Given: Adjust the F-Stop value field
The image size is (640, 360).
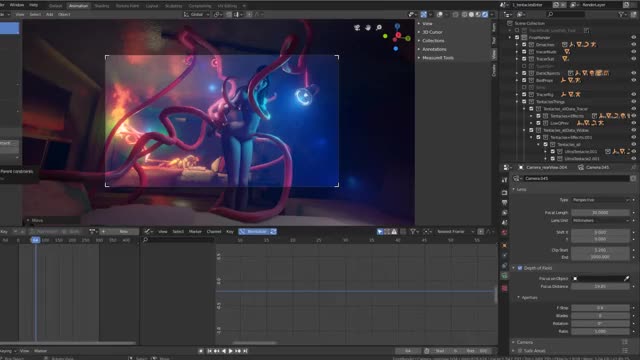Looking at the screenshot, I should tap(600, 308).
